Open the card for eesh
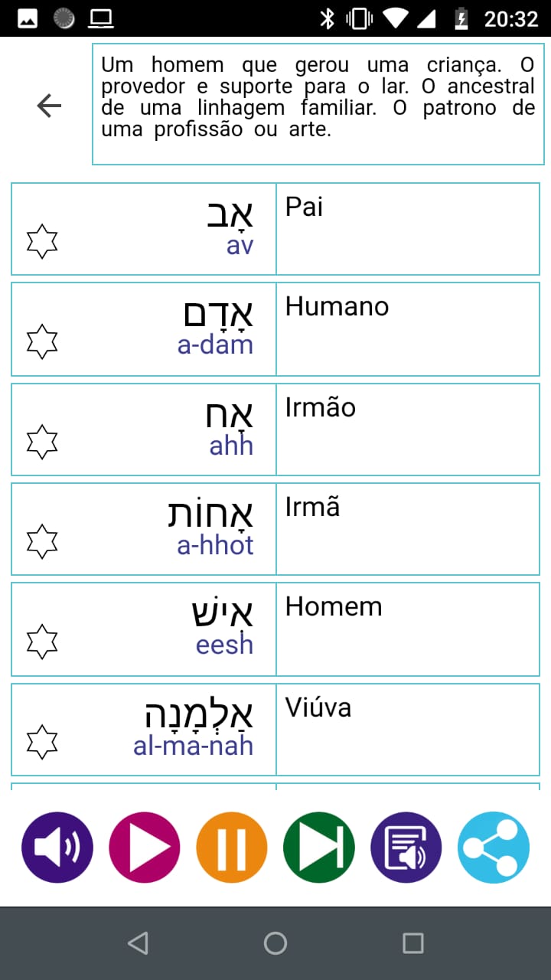 pyautogui.click(x=225, y=645)
